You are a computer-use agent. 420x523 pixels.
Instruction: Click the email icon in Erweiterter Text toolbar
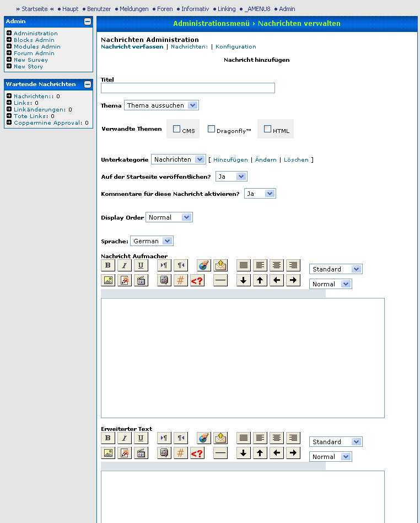pos(220,438)
